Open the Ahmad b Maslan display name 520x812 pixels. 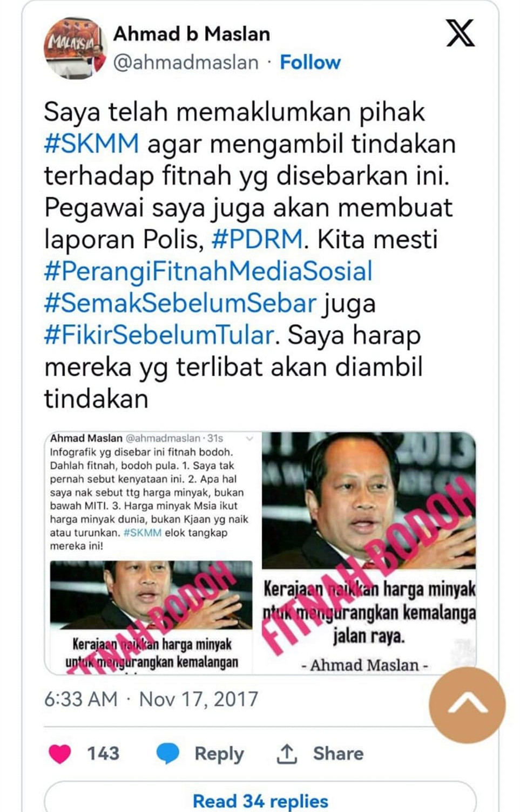click(x=192, y=34)
